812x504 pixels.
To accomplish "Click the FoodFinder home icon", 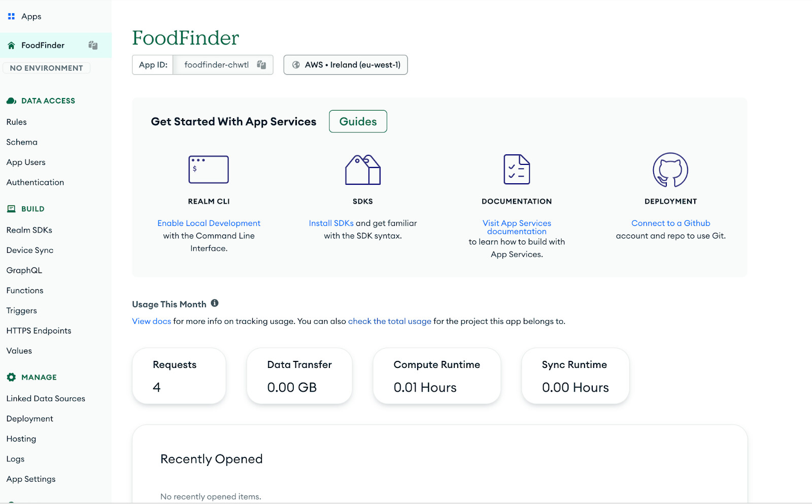I will pyautogui.click(x=11, y=45).
